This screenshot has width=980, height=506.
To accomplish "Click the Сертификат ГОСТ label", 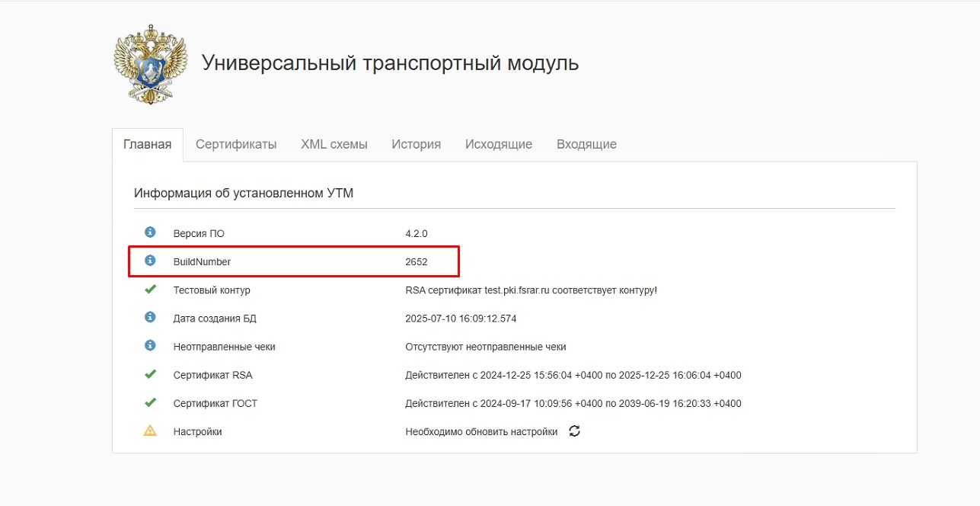I will coord(215,403).
